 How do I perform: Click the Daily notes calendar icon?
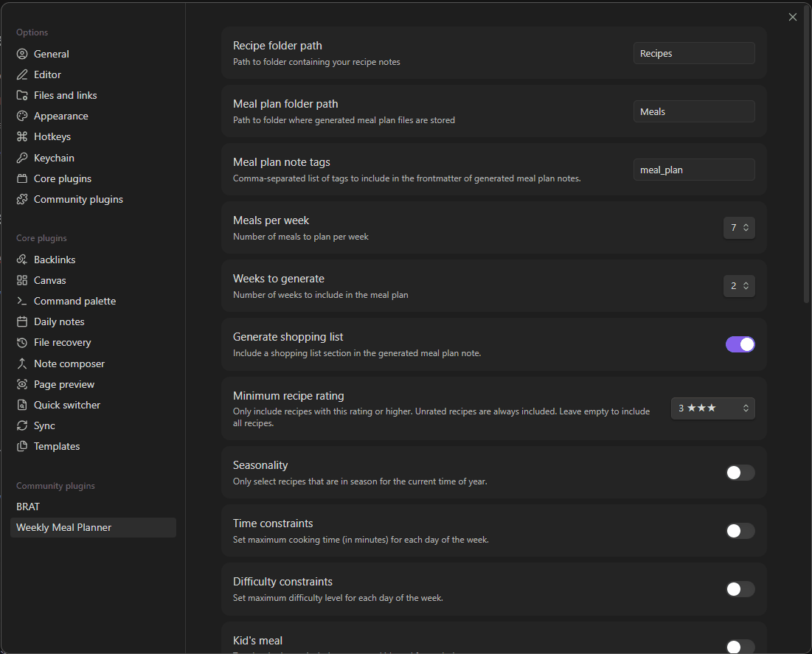tap(21, 321)
